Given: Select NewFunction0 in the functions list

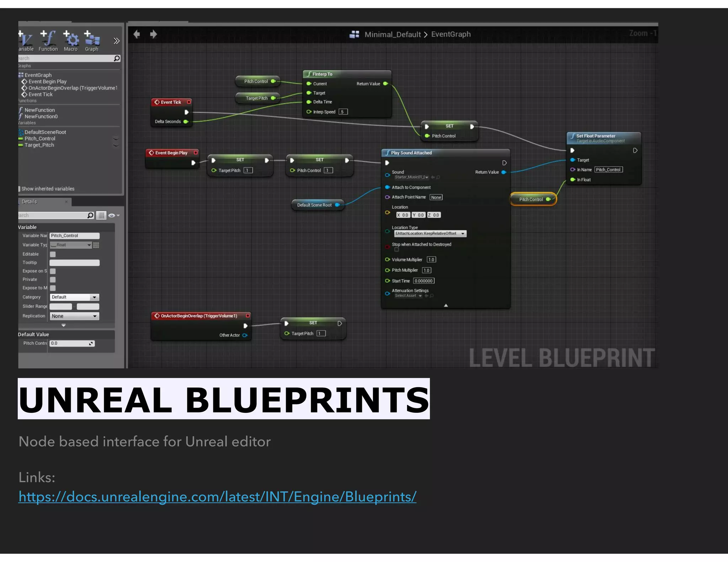Looking at the screenshot, I should point(41,117).
